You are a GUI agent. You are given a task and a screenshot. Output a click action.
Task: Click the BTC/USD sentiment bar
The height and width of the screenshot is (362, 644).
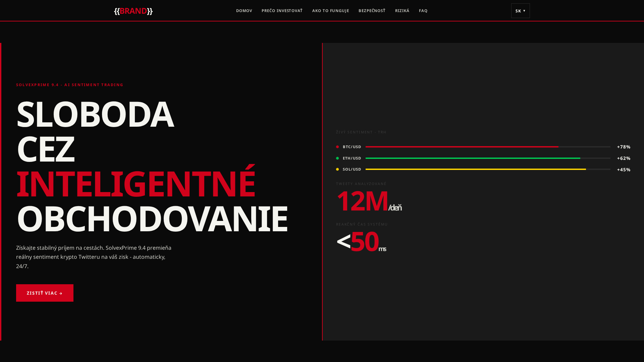[x=488, y=147]
